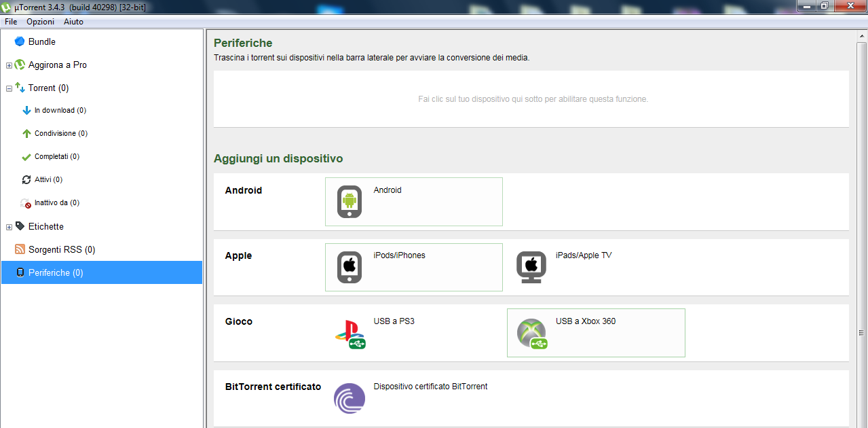Click the blue down-arrow icon for In download

(x=26, y=111)
